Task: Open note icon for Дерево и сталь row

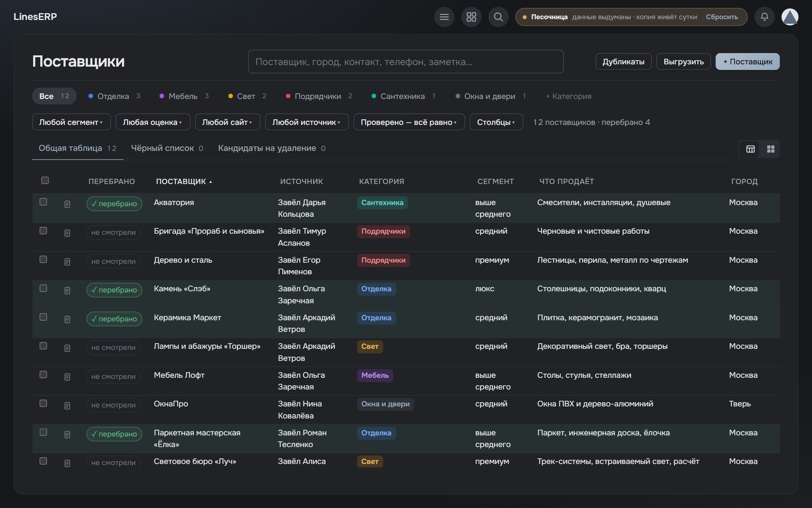Action: click(67, 262)
